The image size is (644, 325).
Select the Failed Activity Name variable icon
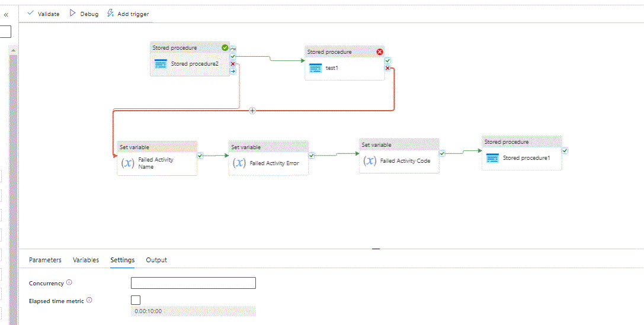[x=127, y=163]
